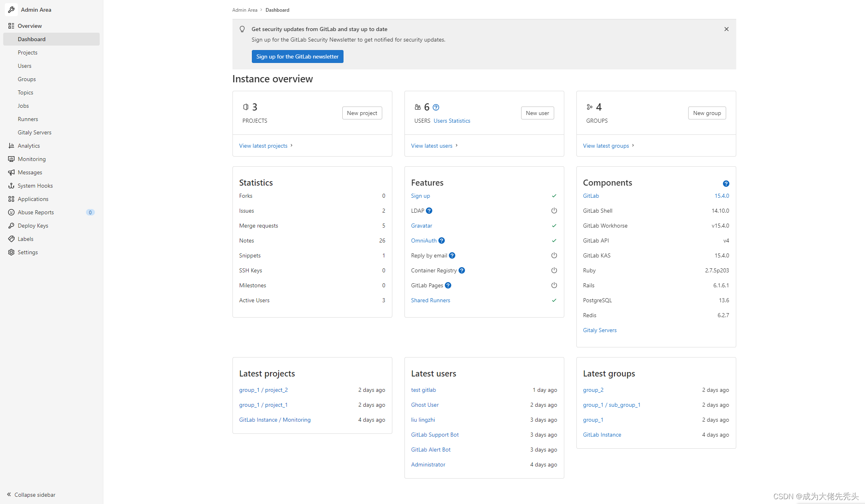
Task: Open the Users Statistics link
Action: (452, 121)
